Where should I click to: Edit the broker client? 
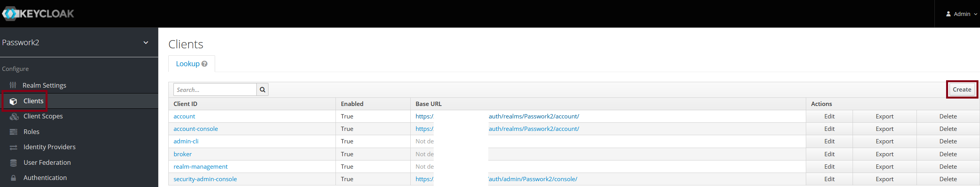[829, 154]
